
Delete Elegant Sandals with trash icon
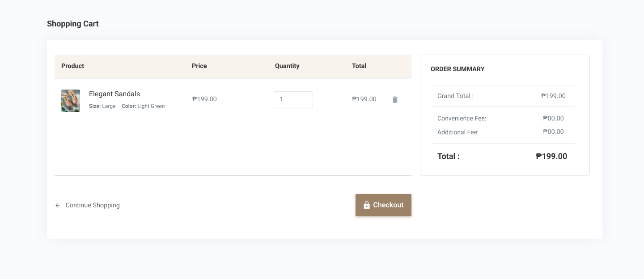tap(395, 99)
